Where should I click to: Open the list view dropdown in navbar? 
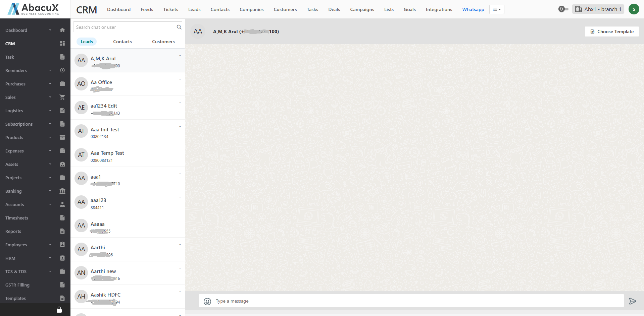click(x=497, y=9)
